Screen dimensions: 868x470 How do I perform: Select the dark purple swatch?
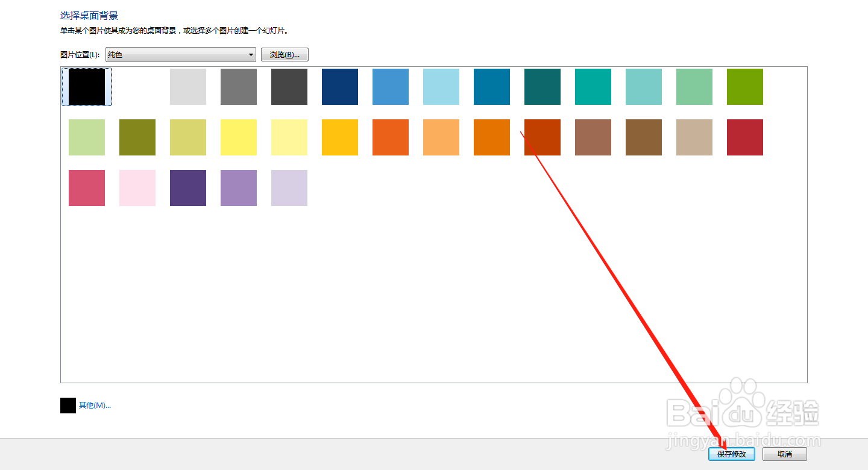[188, 188]
